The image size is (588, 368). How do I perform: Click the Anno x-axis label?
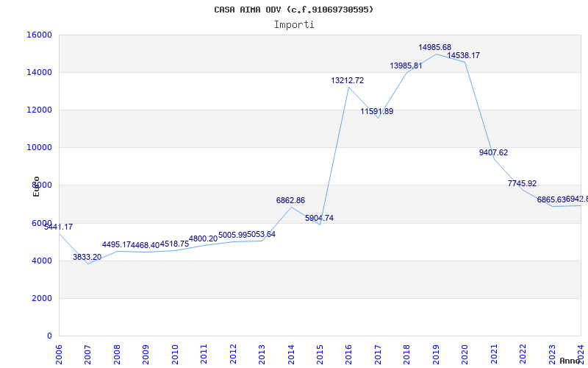pyautogui.click(x=570, y=361)
